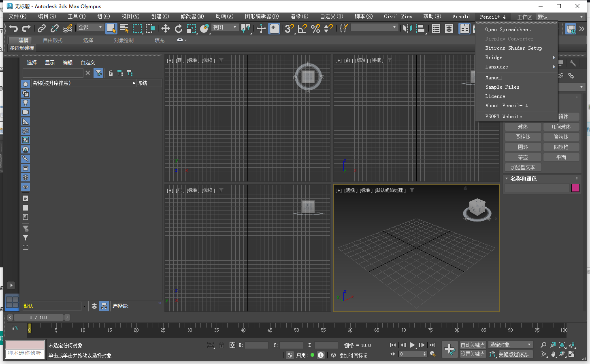Click the Go to End button
This screenshot has width=590, height=364.
click(x=432, y=345)
